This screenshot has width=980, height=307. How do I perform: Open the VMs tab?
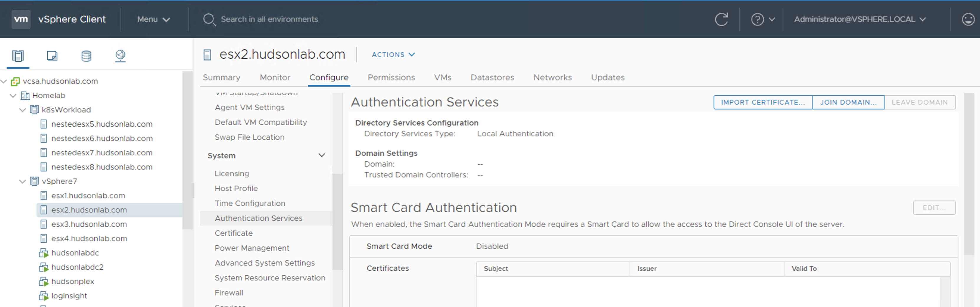443,77
